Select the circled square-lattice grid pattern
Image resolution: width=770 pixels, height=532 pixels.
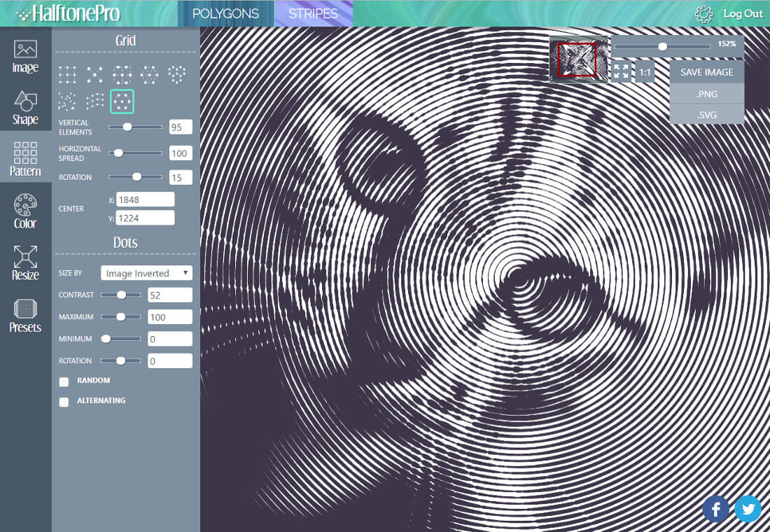(122, 75)
